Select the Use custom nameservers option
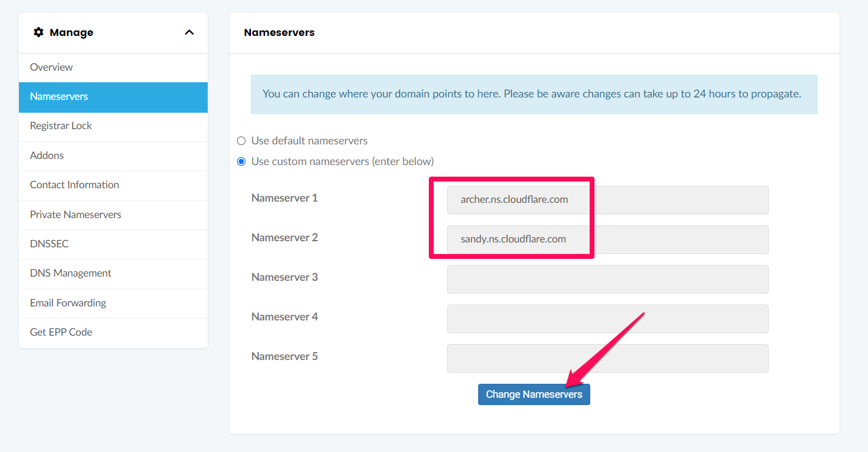Image resolution: width=868 pixels, height=452 pixels. (x=241, y=161)
